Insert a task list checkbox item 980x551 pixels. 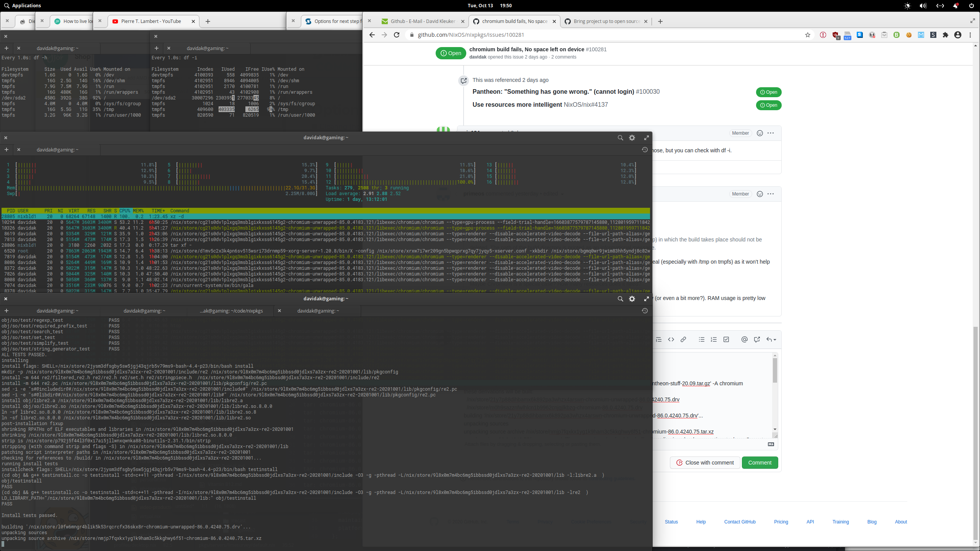(x=726, y=339)
